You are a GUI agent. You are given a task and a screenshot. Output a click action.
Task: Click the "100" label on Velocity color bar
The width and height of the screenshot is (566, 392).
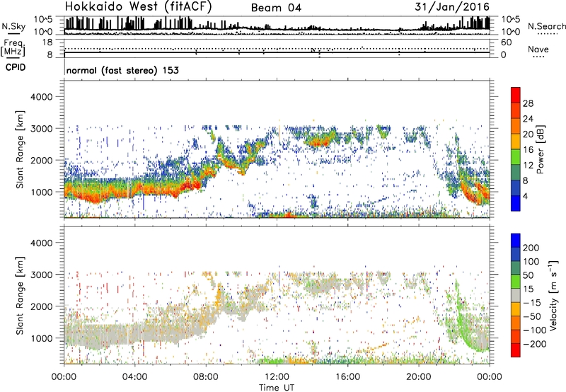[531, 262]
